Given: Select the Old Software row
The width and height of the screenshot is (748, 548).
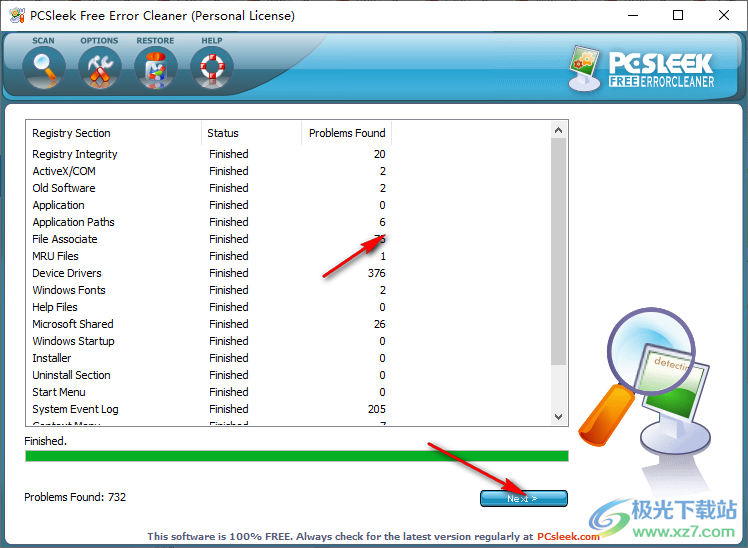Looking at the screenshot, I should tap(209, 188).
